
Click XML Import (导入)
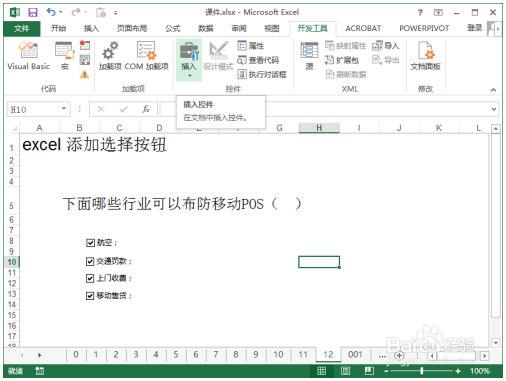click(385, 46)
